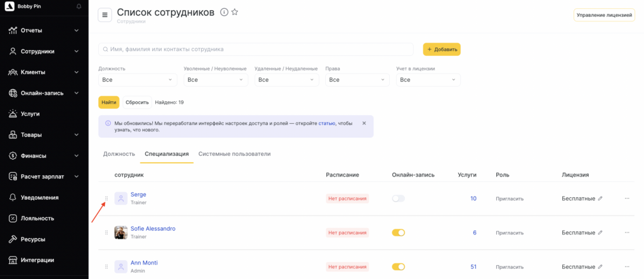Enable online booking toggle for Serge
Image resolution: width=644 pixels, height=279 pixels.
(x=398, y=199)
